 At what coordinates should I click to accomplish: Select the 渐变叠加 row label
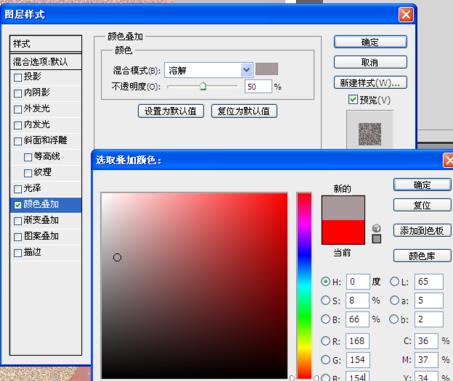tap(41, 220)
